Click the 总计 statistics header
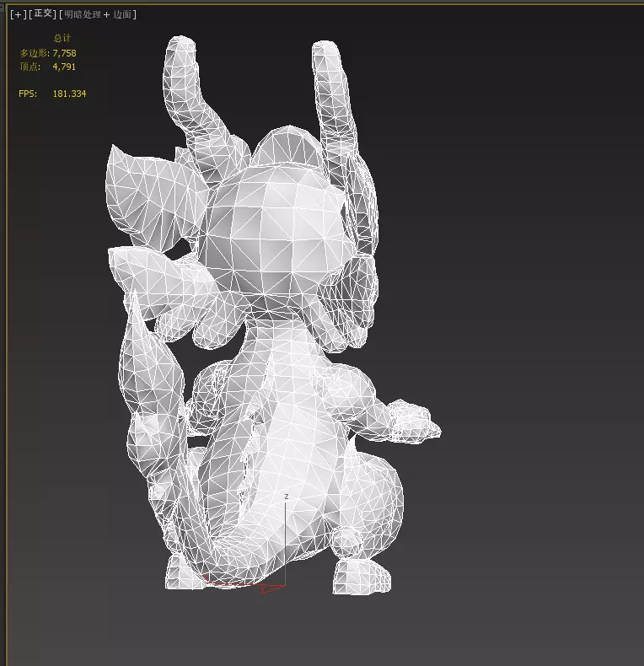This screenshot has height=666, width=644. point(62,38)
